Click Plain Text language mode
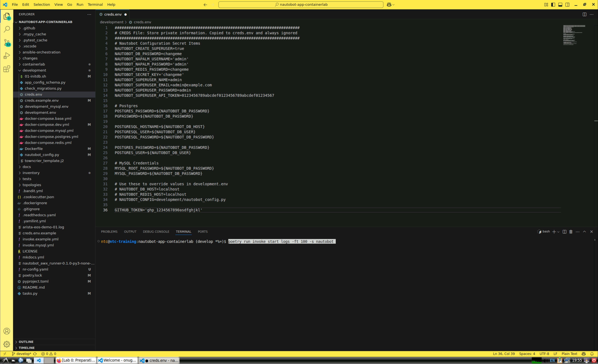Screen dimensions: 598x364 569,354
